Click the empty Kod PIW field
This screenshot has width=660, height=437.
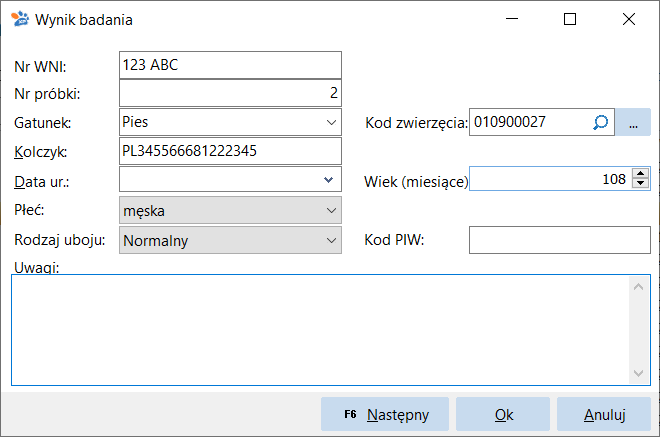[560, 240]
